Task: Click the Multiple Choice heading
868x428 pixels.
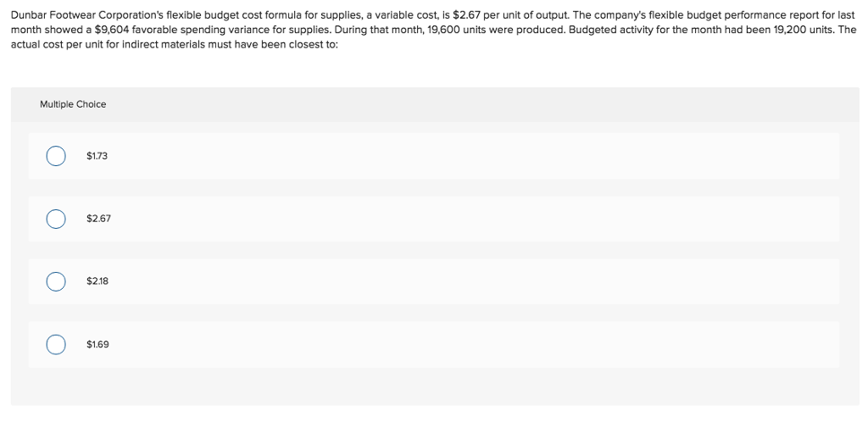Action: pos(73,104)
